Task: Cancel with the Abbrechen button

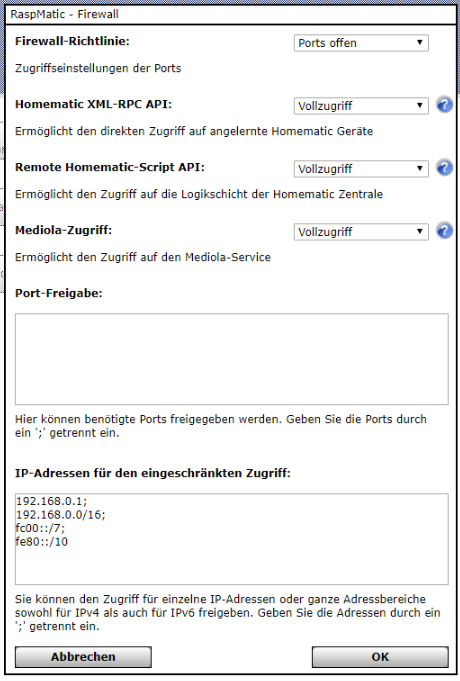Action: click(x=83, y=657)
